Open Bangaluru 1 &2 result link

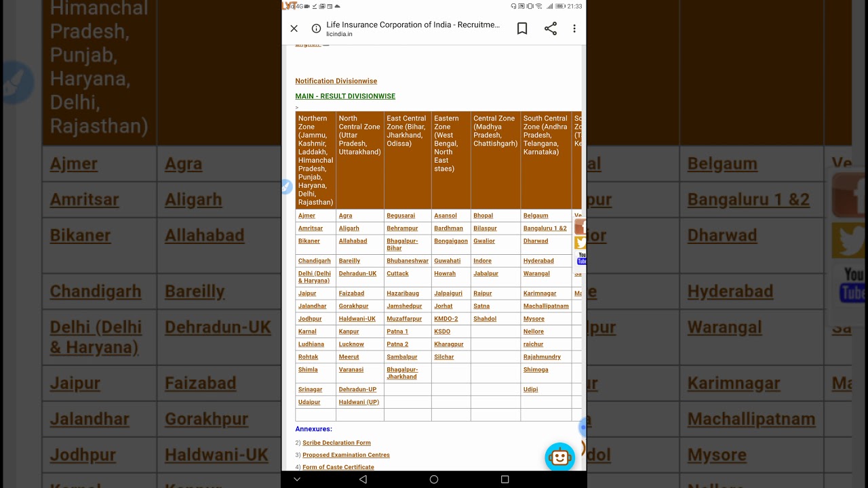[545, 228]
